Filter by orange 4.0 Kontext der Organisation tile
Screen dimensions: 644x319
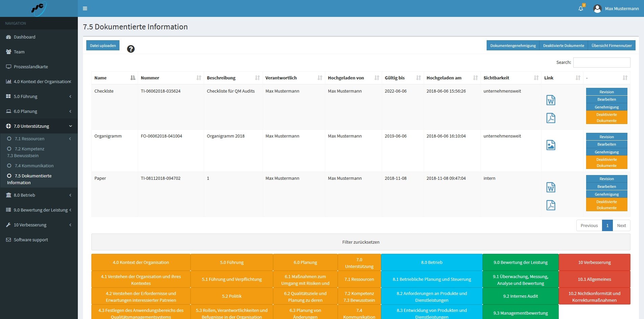(141, 262)
